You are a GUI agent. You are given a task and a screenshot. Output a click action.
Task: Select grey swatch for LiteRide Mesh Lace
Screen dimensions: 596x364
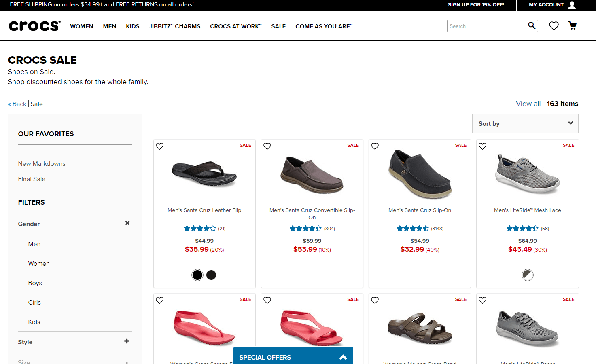pos(528,275)
